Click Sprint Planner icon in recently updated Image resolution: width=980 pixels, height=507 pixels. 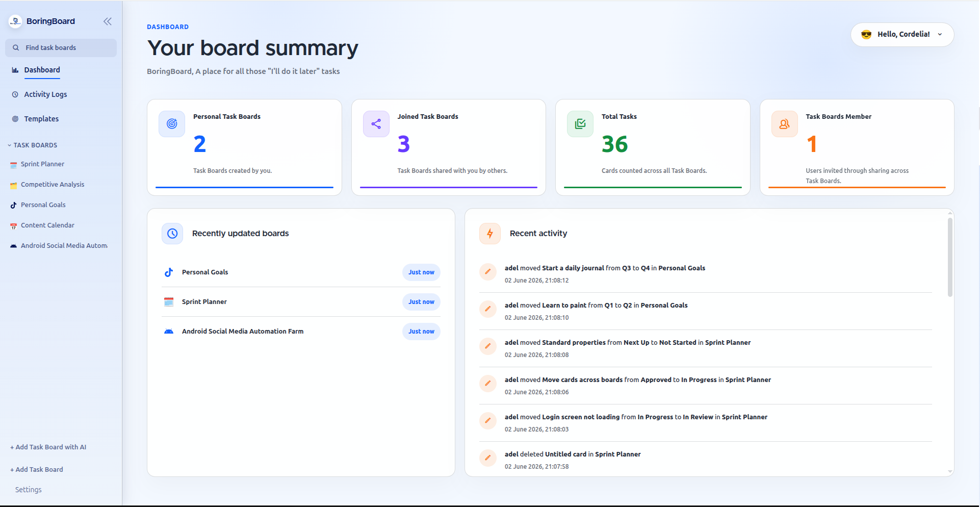169,302
